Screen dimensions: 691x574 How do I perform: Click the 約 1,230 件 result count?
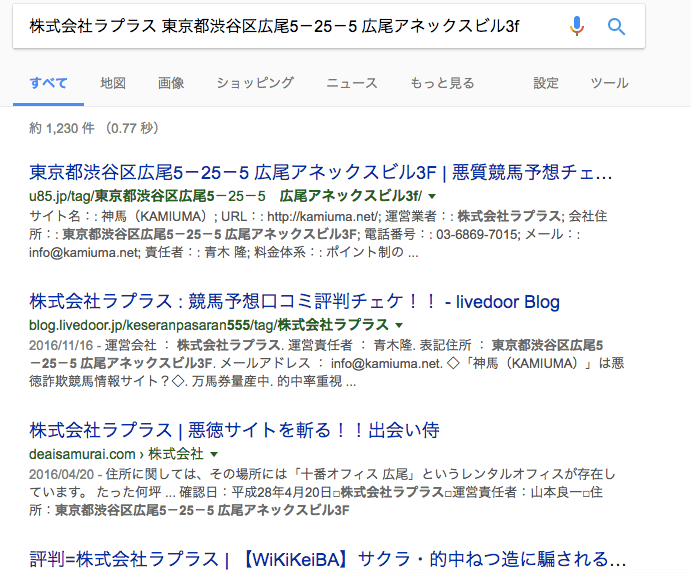point(94,128)
